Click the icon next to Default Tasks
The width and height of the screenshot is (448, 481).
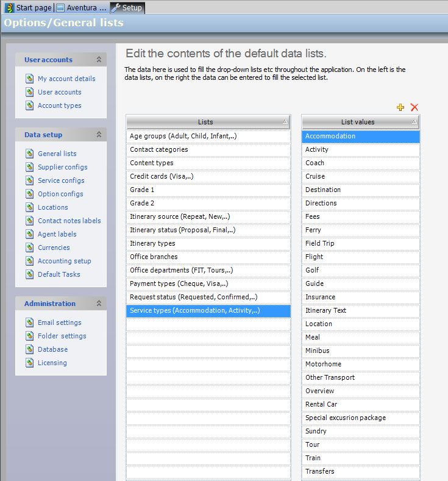coord(29,274)
